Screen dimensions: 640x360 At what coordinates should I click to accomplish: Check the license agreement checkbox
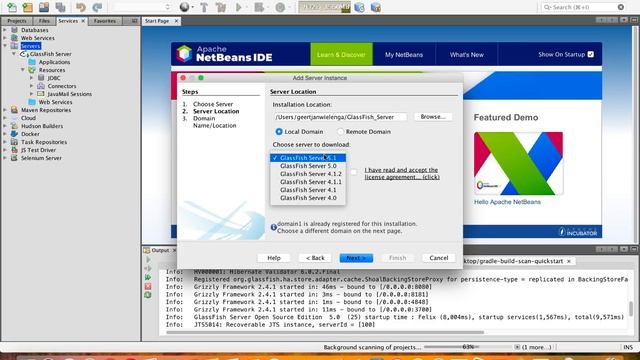pos(354,172)
